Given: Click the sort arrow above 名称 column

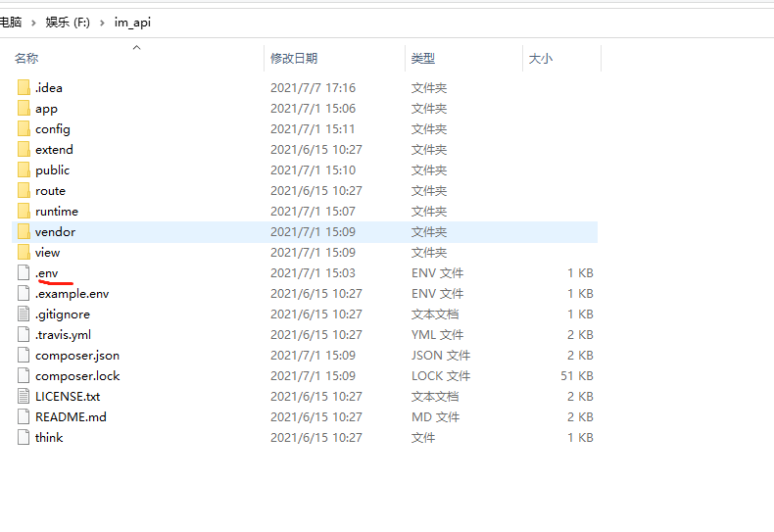Looking at the screenshot, I should pyautogui.click(x=137, y=47).
